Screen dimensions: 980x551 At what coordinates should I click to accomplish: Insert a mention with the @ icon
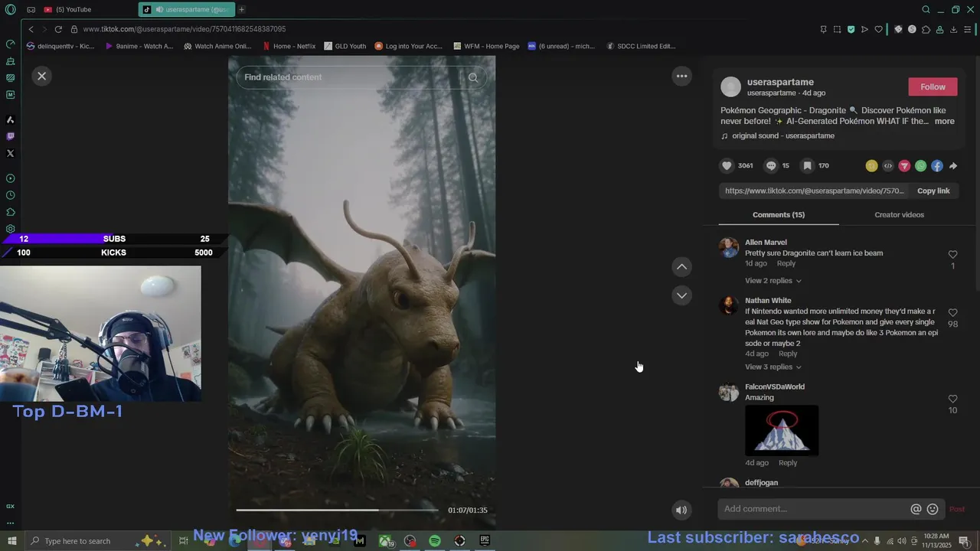pos(916,509)
